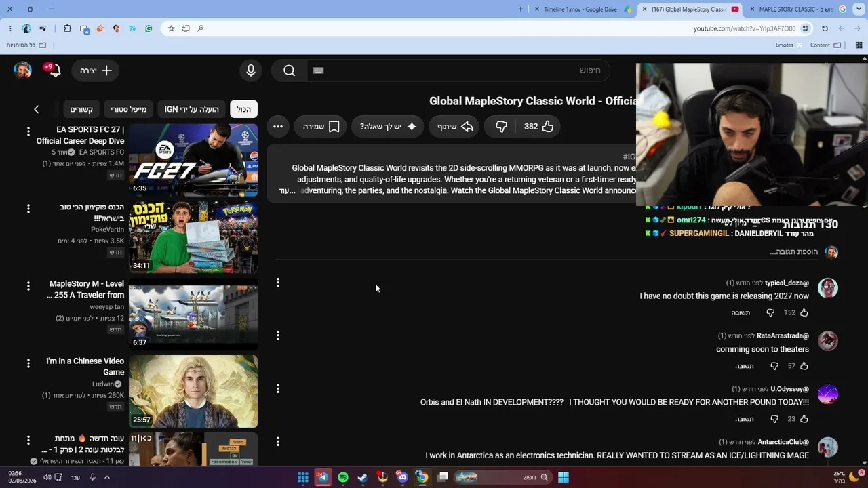Open Discord from the taskbar
The height and width of the screenshot is (488, 868).
[x=403, y=477]
